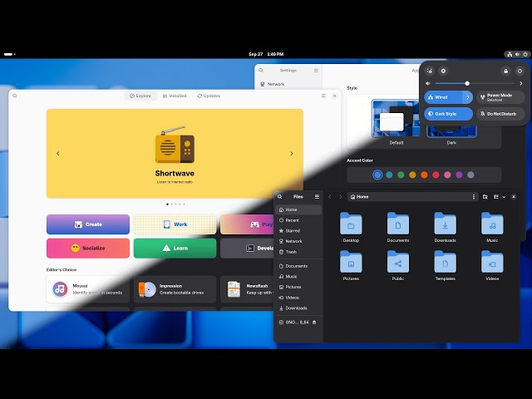Open Trash in Files sidebar
Image resolution: width=532 pixels, height=399 pixels.
[298, 252]
